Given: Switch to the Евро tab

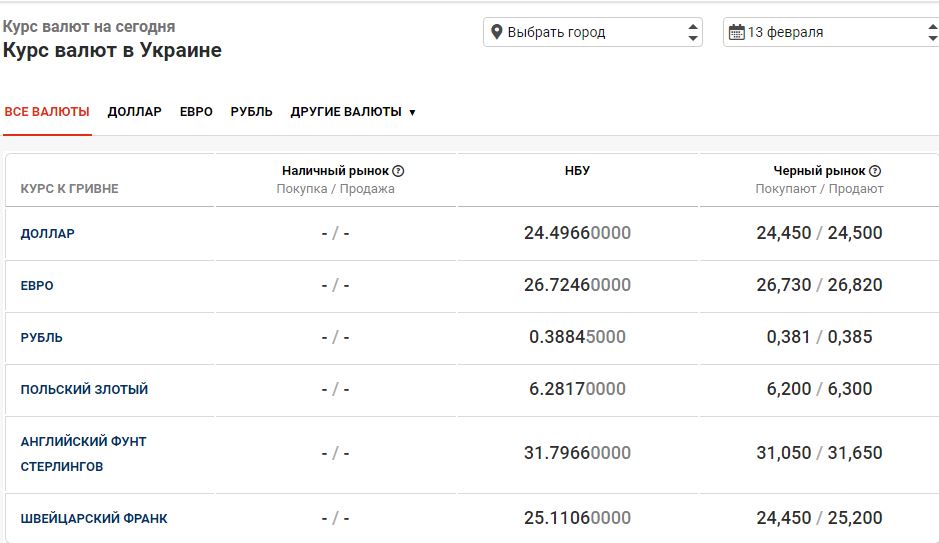Looking at the screenshot, I should pos(196,112).
